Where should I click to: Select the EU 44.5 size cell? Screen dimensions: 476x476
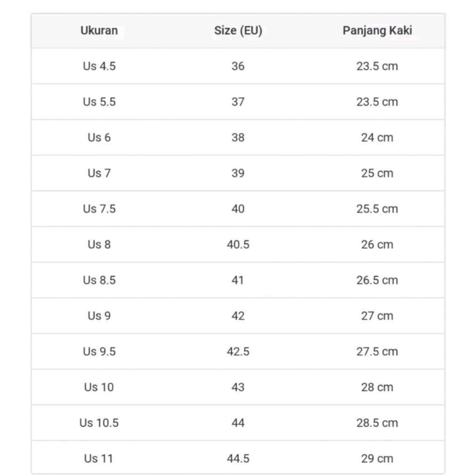click(x=238, y=458)
